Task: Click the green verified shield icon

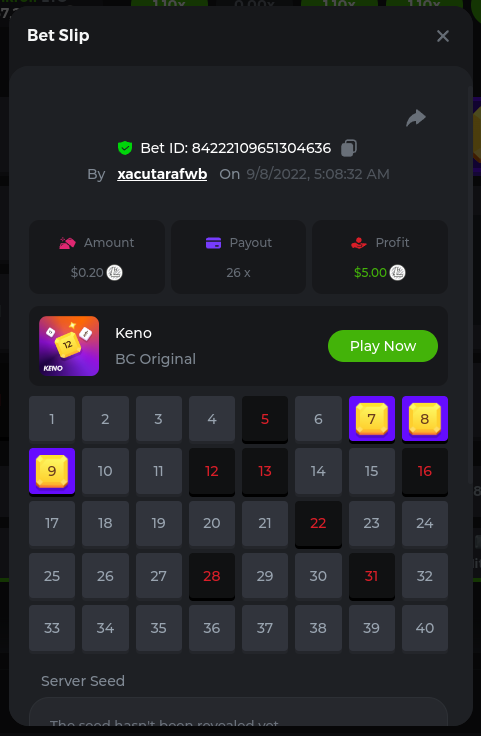Action: click(125, 148)
